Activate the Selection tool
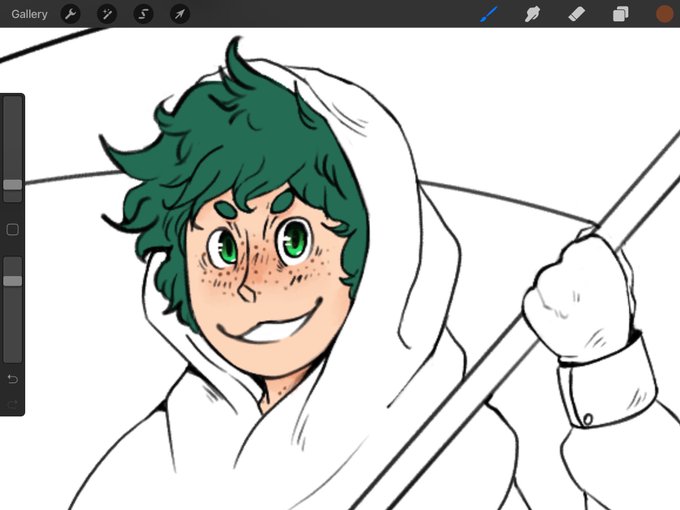680x510 pixels. coord(143,14)
